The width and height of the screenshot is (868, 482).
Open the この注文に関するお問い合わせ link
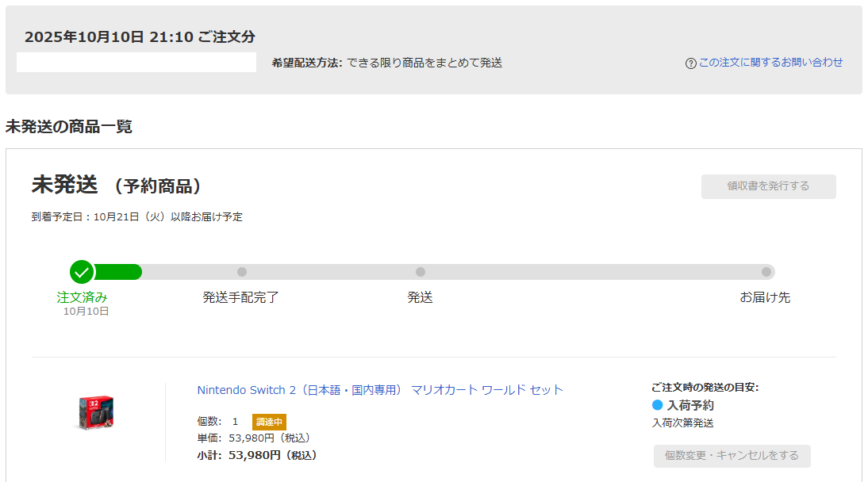[770, 63]
